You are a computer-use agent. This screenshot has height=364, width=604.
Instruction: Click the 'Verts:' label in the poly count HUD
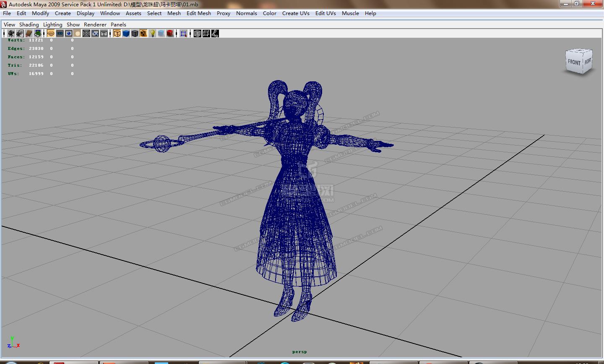16,40
